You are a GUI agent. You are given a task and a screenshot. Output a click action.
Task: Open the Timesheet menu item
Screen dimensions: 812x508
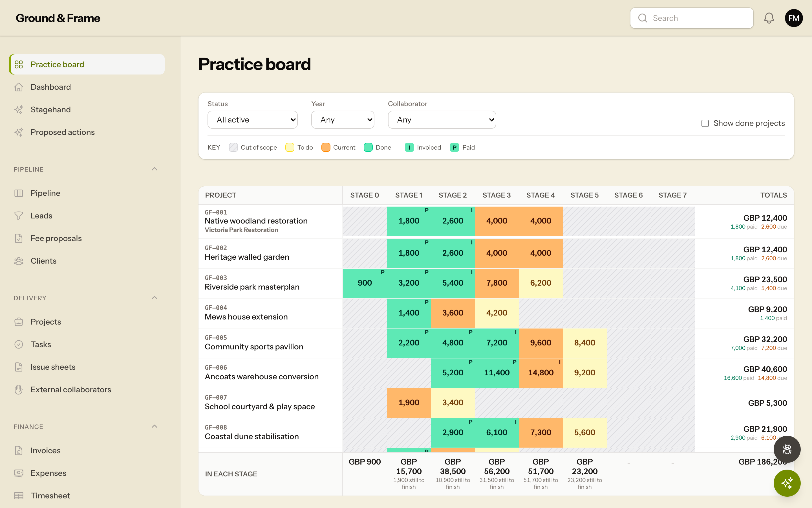87,496
